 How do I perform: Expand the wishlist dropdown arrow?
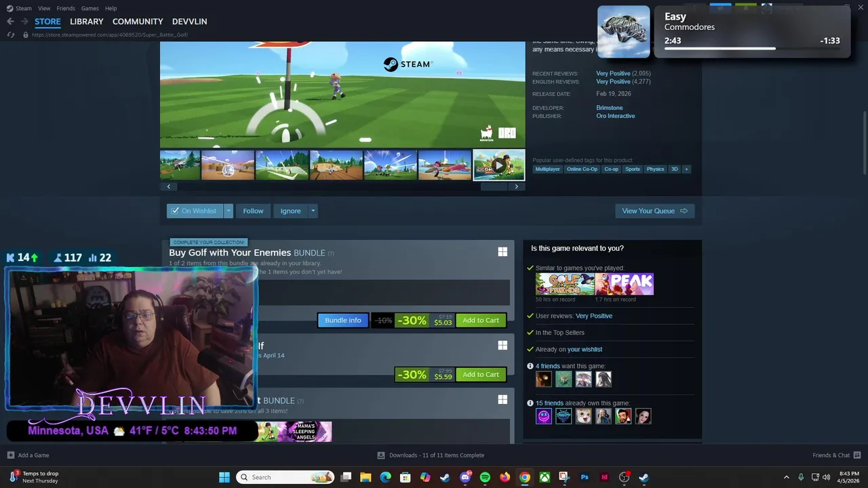228,211
